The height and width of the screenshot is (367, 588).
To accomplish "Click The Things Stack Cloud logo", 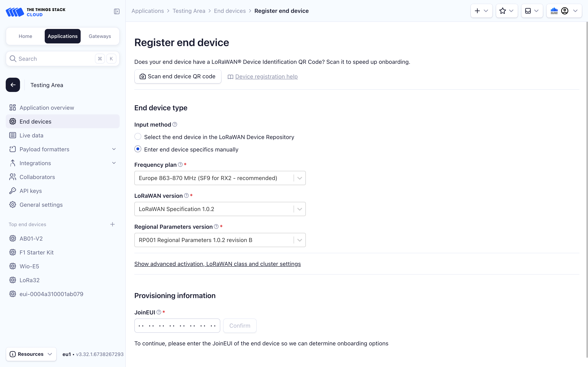I will pos(36,12).
